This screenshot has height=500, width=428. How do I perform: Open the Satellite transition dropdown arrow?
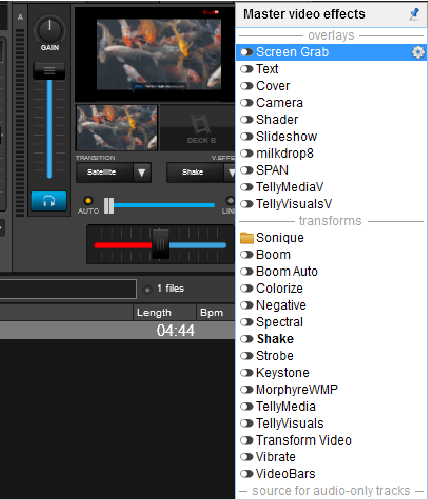coord(142,172)
